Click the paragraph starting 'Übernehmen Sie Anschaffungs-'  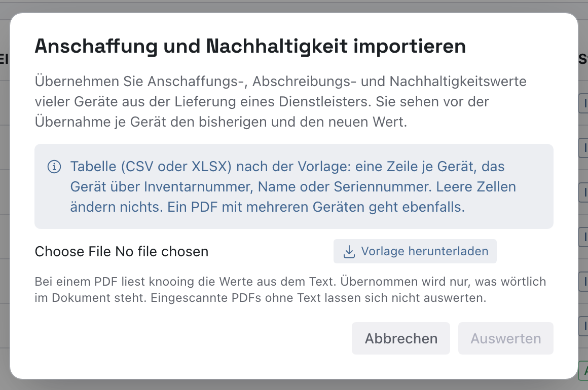280,101
